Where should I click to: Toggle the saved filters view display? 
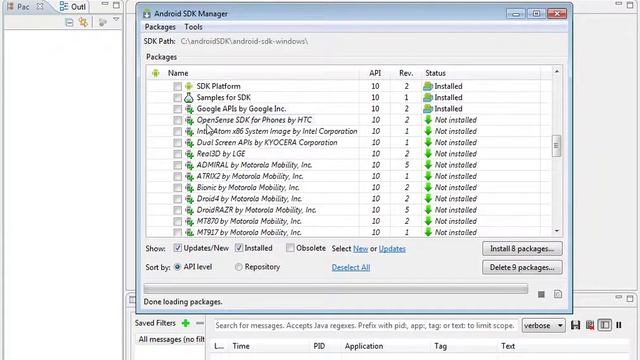(x=604, y=325)
